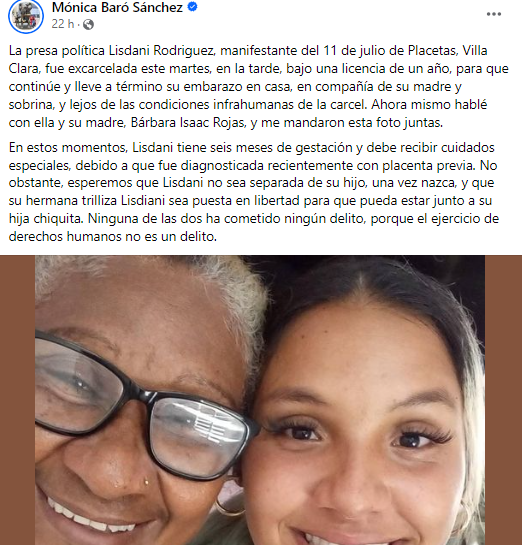Click the name "Lisdani Rodriguez" in the post
The height and width of the screenshot is (545, 522).
(162, 51)
